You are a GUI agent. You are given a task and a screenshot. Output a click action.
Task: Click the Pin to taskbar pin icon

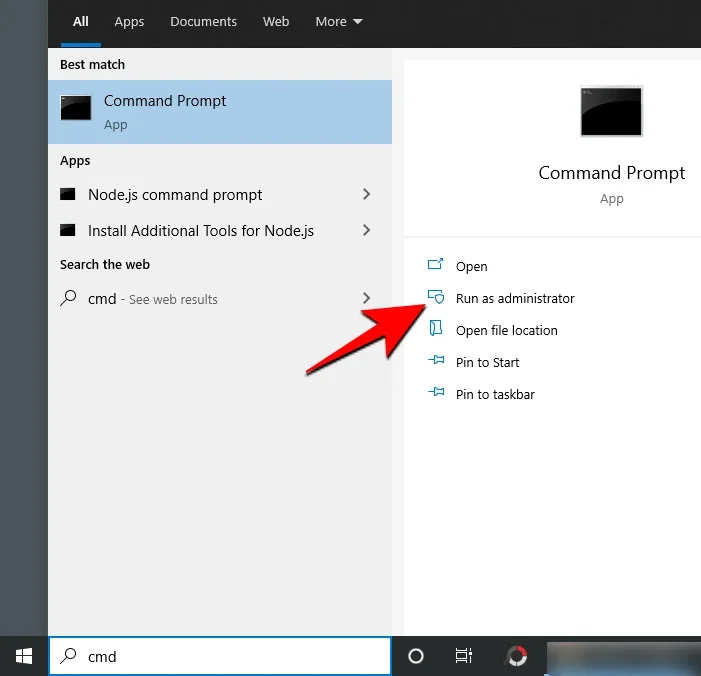click(x=435, y=394)
